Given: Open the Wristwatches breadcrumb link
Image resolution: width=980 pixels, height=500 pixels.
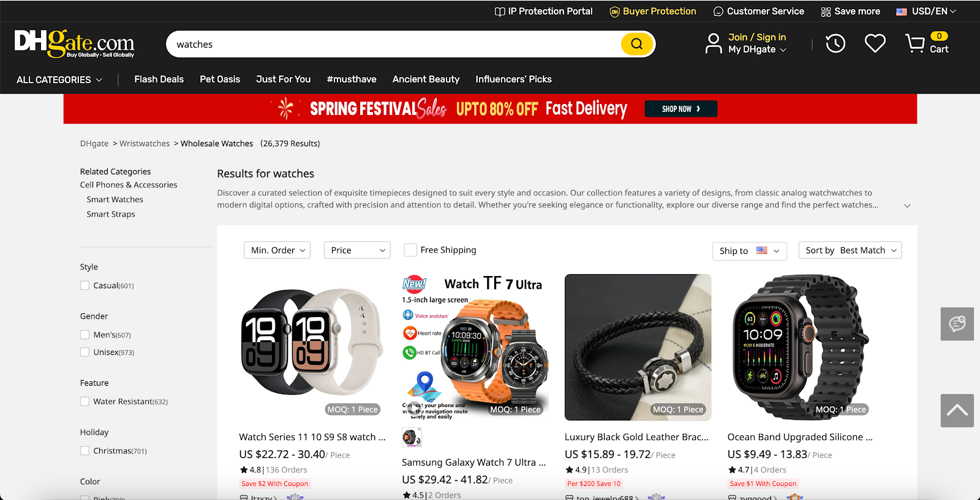Looking at the screenshot, I should 145,144.
